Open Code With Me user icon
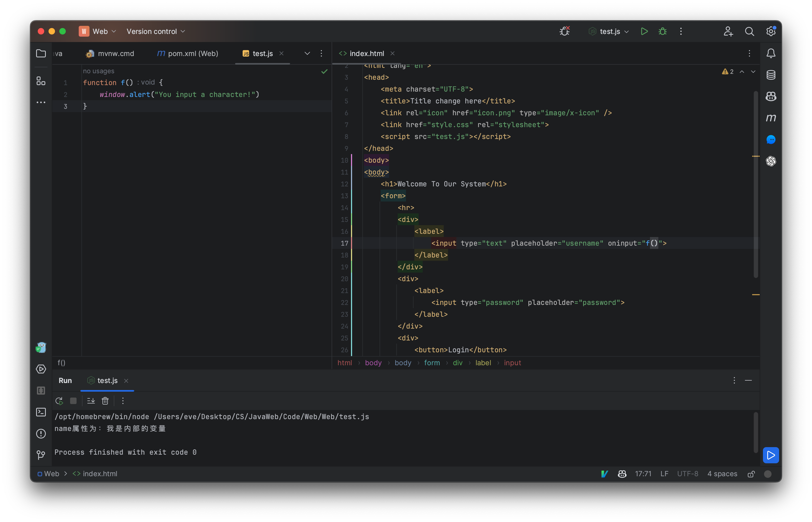812x522 pixels. [x=728, y=32]
